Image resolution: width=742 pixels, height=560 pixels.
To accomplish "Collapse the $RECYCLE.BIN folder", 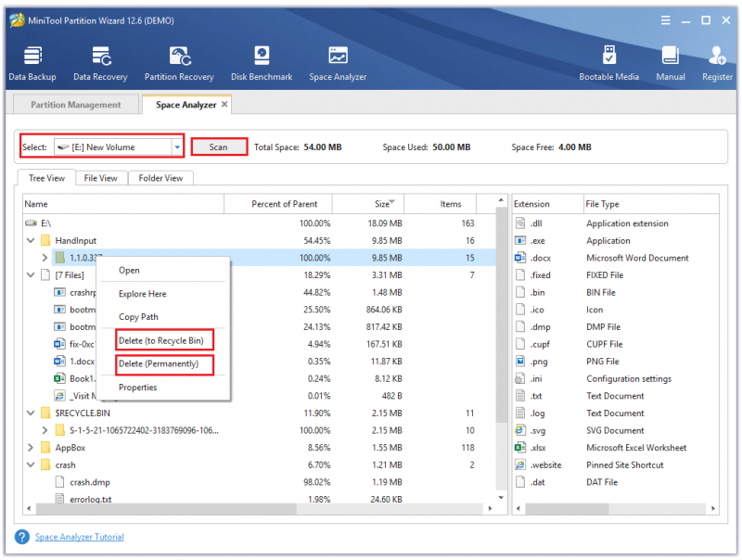I will 31,413.
